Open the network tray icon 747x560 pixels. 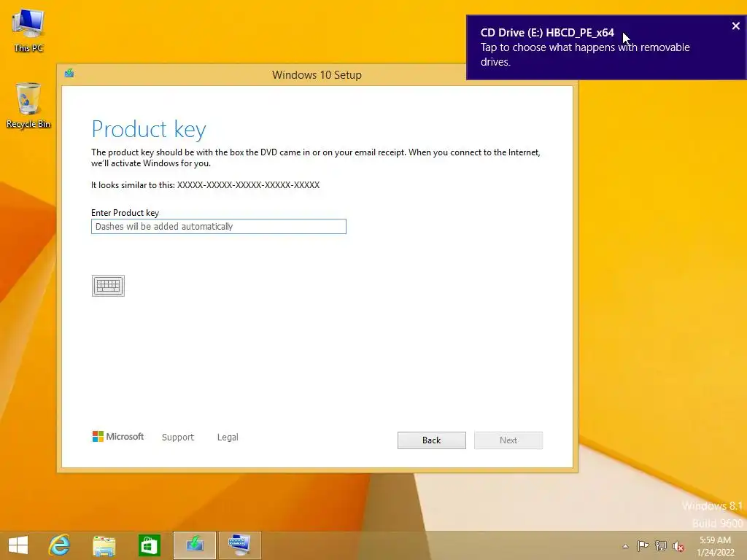click(661, 545)
